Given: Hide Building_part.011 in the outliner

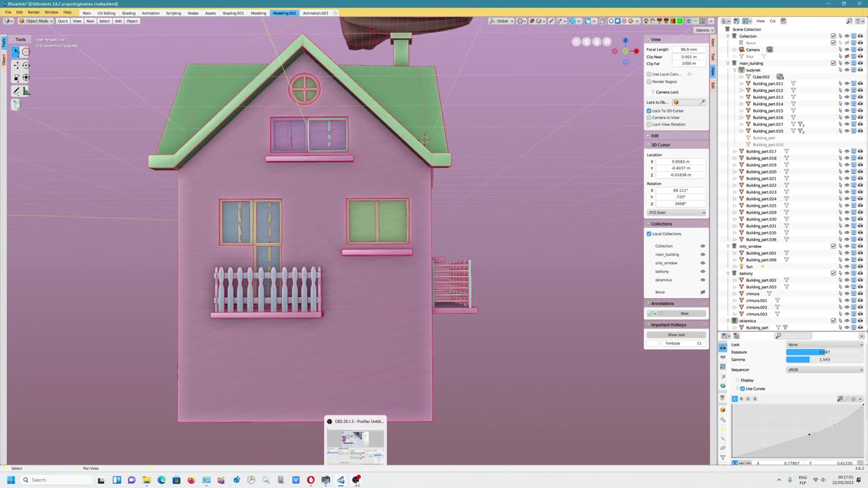Looking at the screenshot, I should 846,83.
